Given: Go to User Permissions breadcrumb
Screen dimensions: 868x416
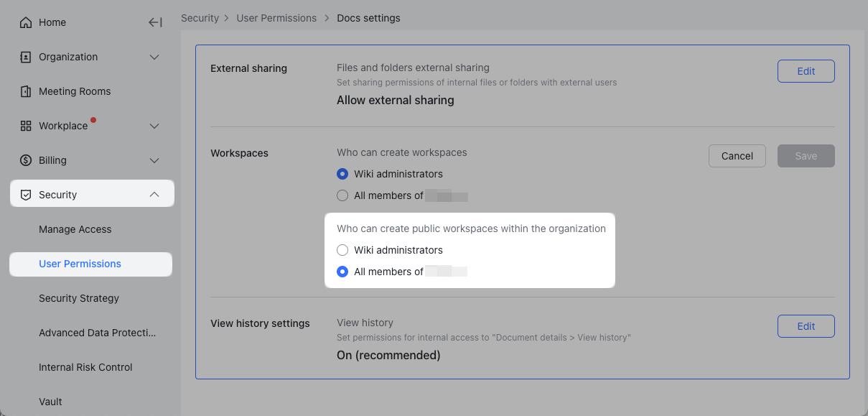Looking at the screenshot, I should [276, 18].
